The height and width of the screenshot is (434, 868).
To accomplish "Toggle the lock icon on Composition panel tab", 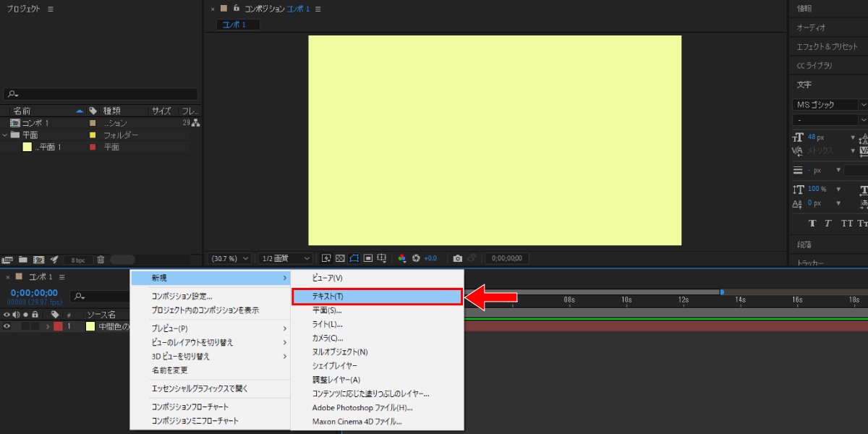I will click(237, 9).
